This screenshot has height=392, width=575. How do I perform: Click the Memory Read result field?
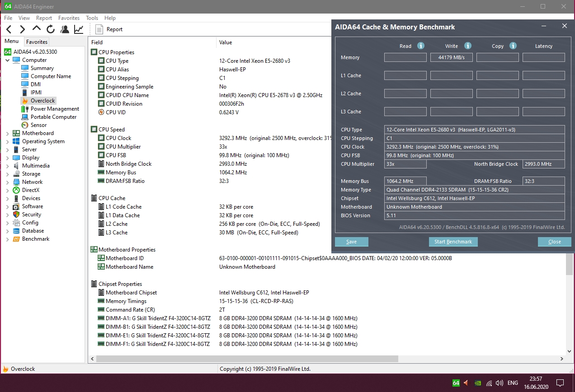(405, 57)
